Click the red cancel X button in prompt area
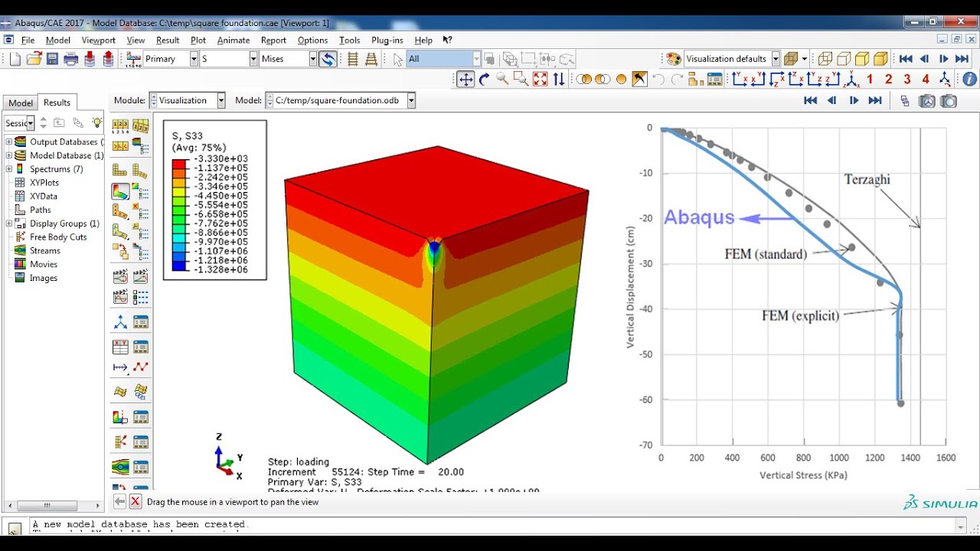The width and height of the screenshot is (980, 551). [x=136, y=502]
